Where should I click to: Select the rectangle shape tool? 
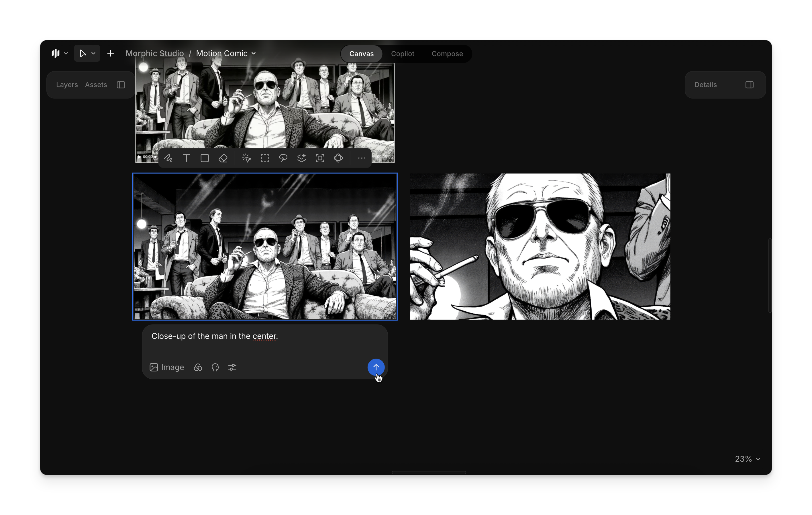[x=205, y=158]
